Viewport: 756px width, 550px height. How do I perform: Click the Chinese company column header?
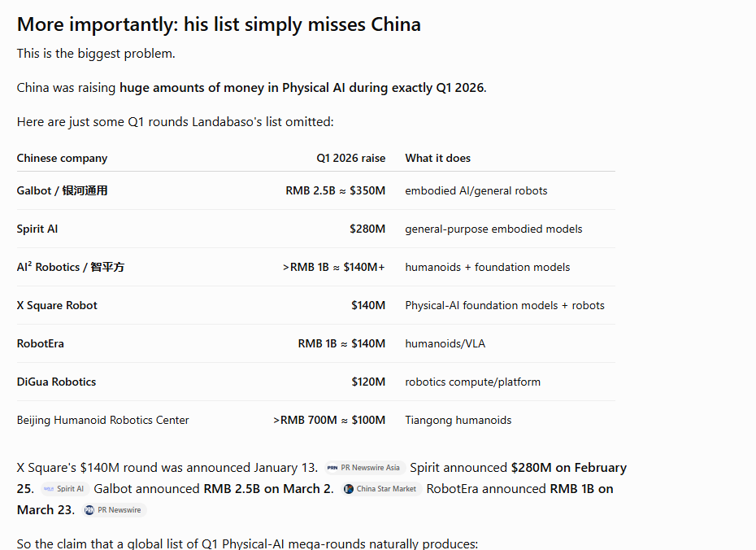63,158
